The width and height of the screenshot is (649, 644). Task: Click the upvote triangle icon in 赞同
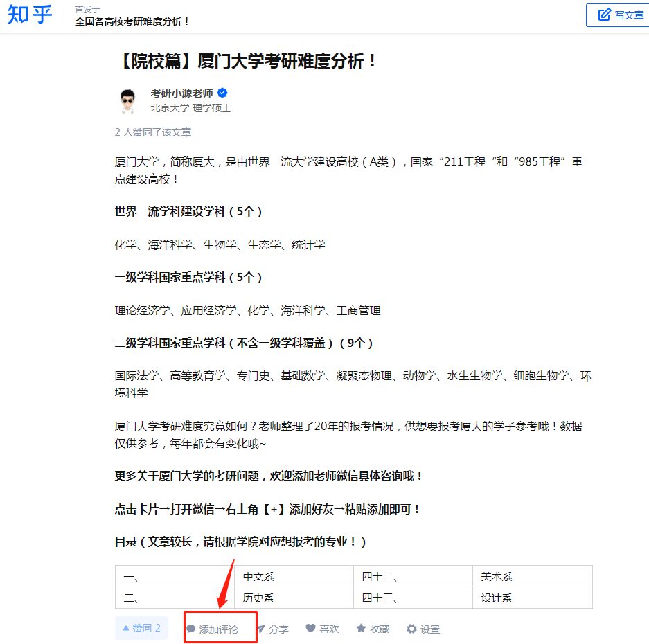coord(126,628)
